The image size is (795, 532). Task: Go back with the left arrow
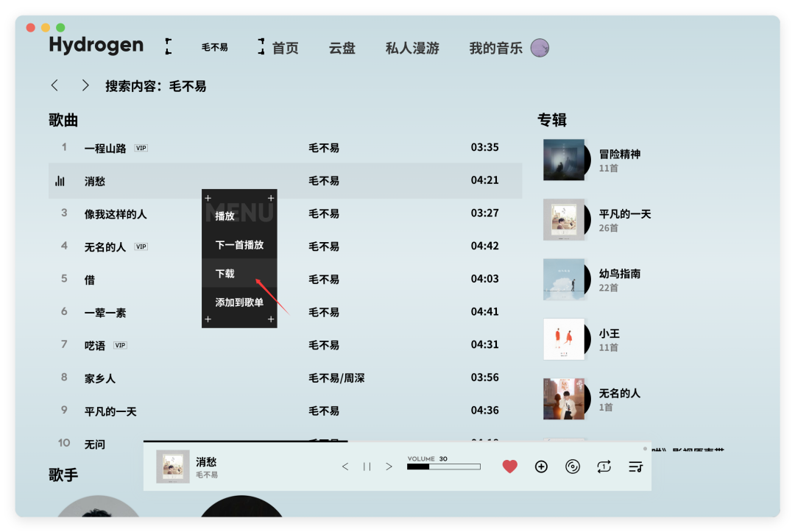[54, 85]
